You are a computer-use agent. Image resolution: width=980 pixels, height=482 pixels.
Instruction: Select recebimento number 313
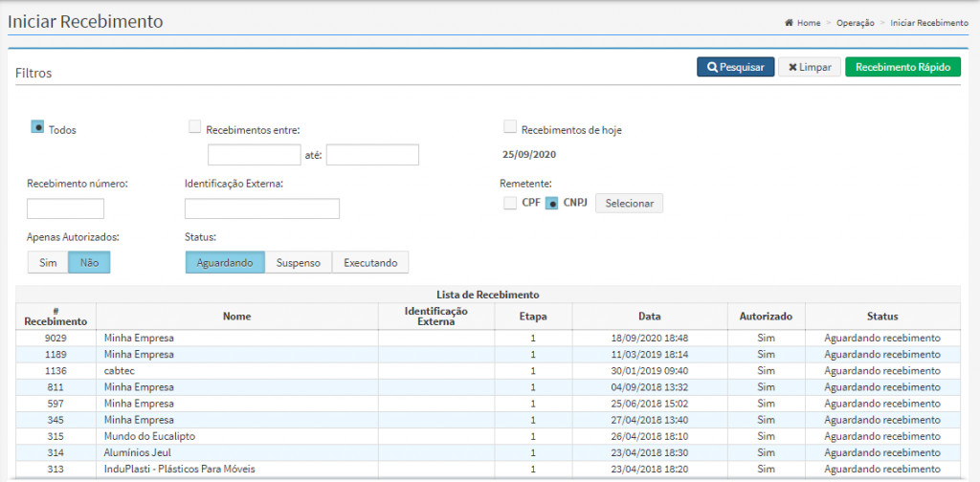[56, 468]
